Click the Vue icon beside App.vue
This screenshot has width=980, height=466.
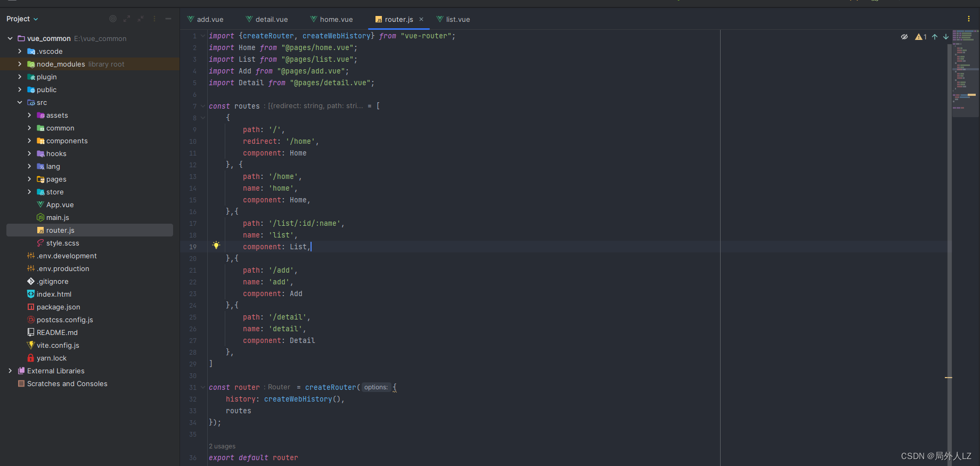[x=40, y=205]
